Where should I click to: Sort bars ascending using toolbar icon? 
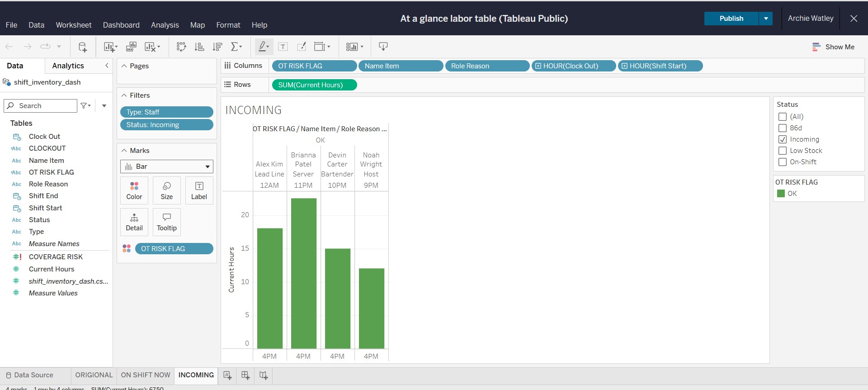199,47
